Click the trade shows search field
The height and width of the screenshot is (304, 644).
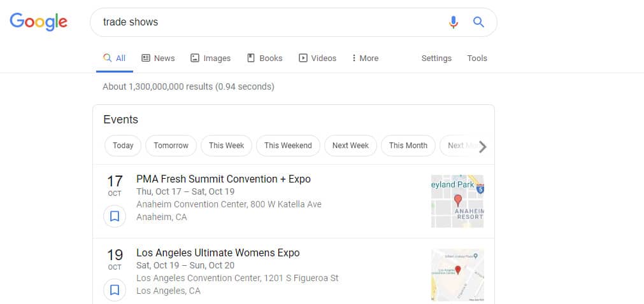coord(268,22)
